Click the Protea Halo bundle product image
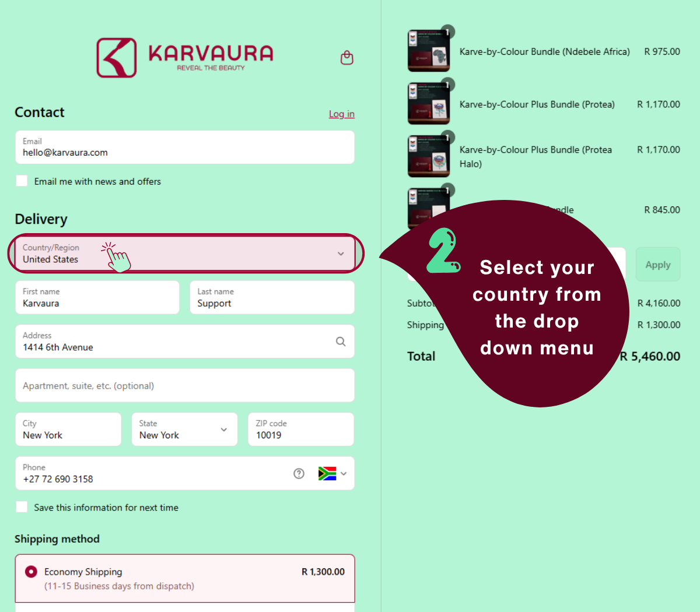 coord(429,156)
